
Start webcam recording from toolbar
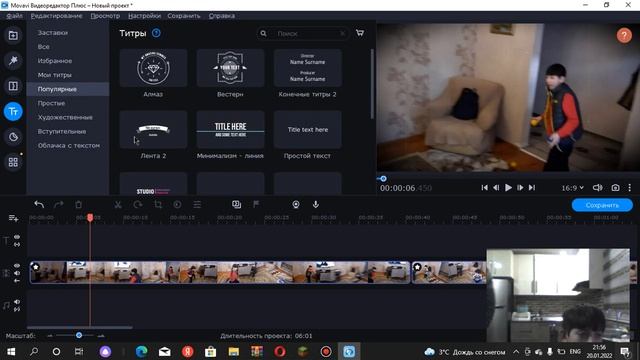coord(296,204)
